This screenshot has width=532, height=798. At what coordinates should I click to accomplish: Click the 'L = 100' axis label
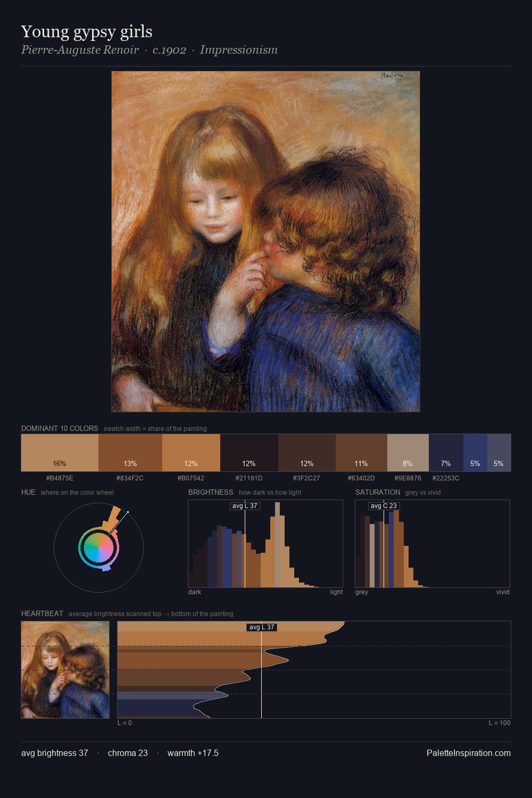point(500,723)
